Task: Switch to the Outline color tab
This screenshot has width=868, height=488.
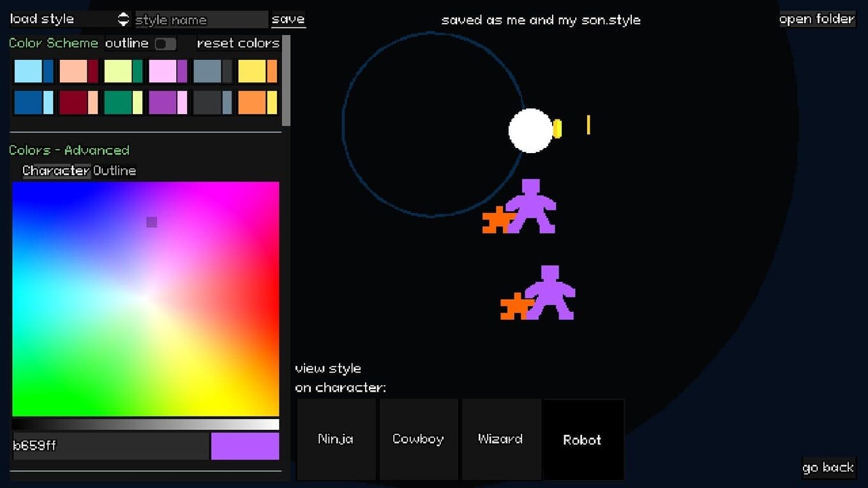Action: pos(115,170)
